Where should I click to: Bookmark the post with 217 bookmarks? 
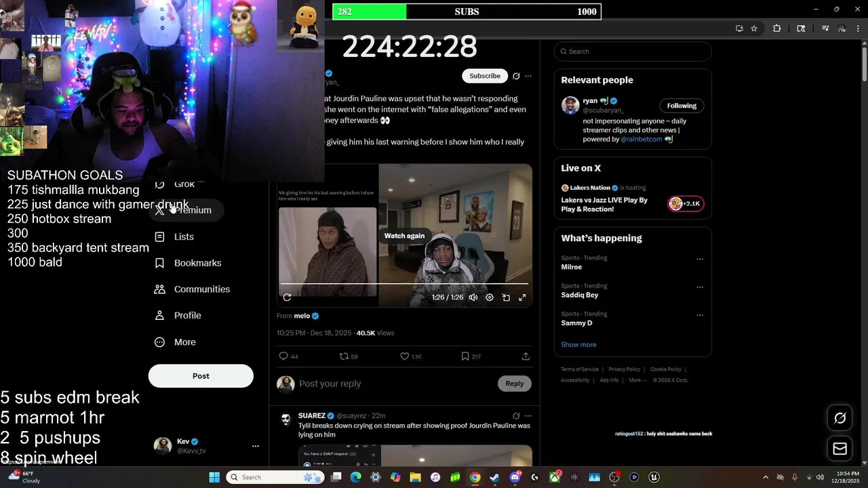point(471,356)
